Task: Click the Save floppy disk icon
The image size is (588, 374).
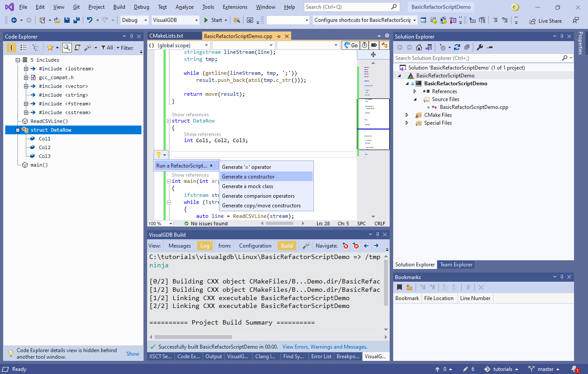Action: click(x=67, y=20)
